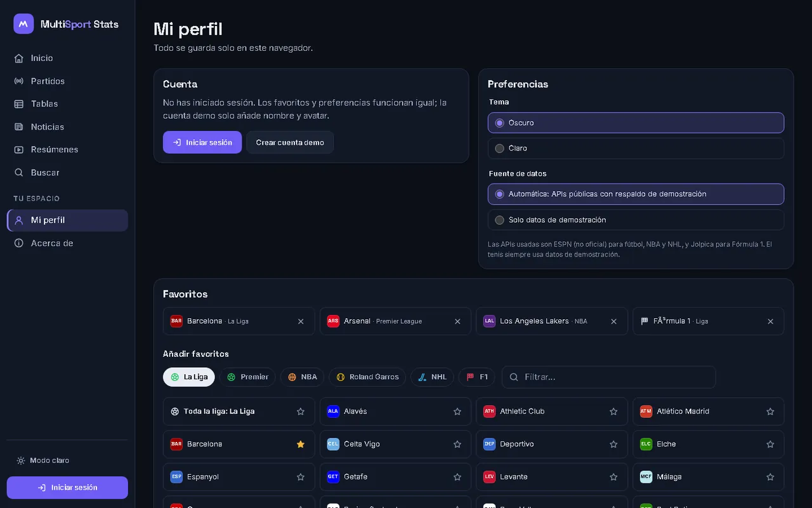Select the Claro theme option
Screen dimensions: 812x508
pyautogui.click(x=636, y=149)
